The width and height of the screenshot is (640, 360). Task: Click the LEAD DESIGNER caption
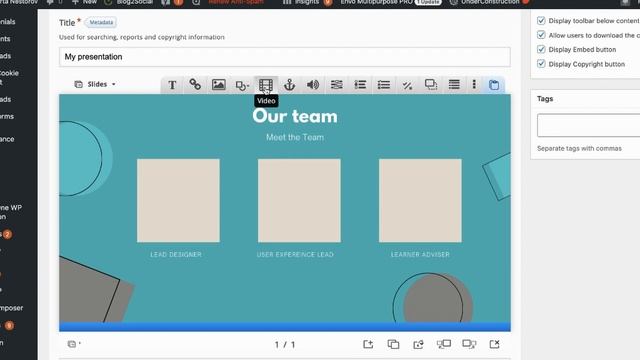(176, 254)
